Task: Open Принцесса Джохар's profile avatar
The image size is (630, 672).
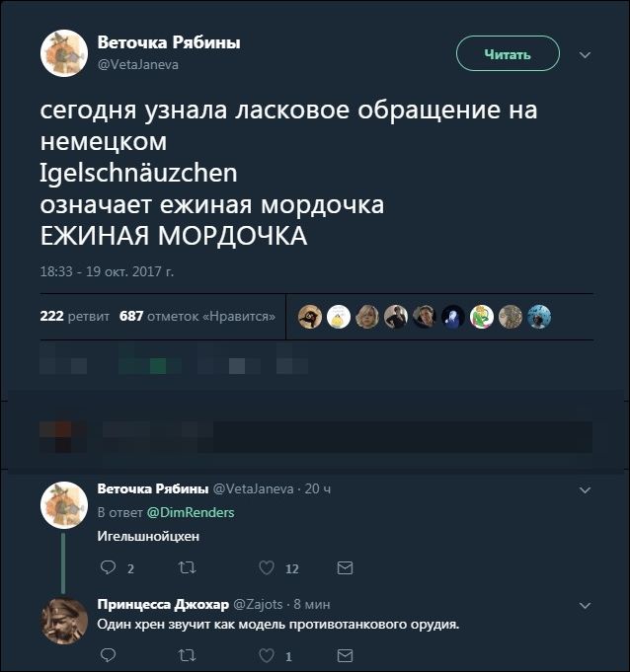Action: click(x=64, y=621)
